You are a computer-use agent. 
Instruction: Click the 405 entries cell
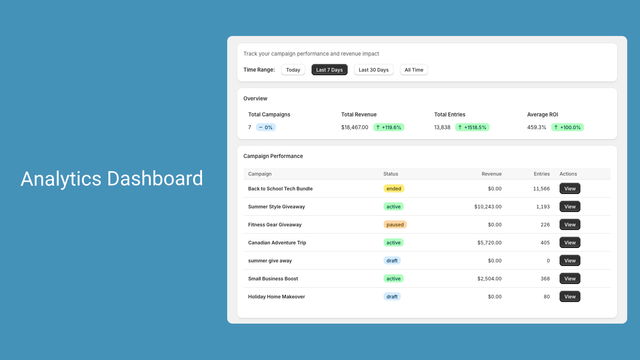(x=545, y=242)
